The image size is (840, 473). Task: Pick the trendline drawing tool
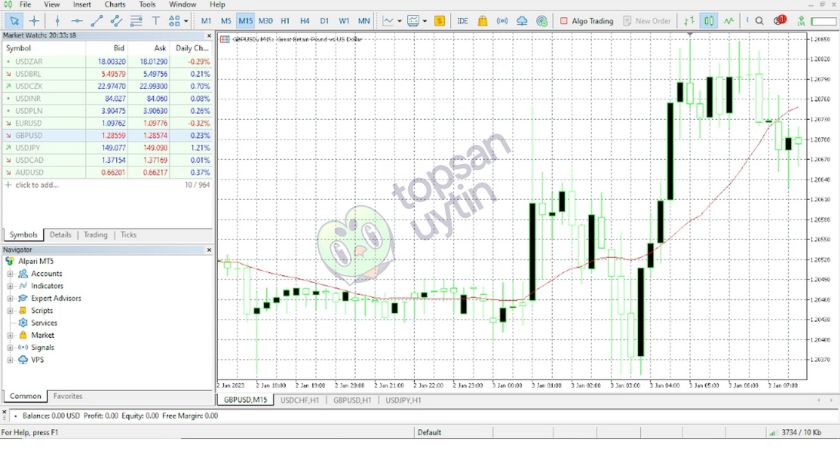pyautogui.click(x=97, y=20)
